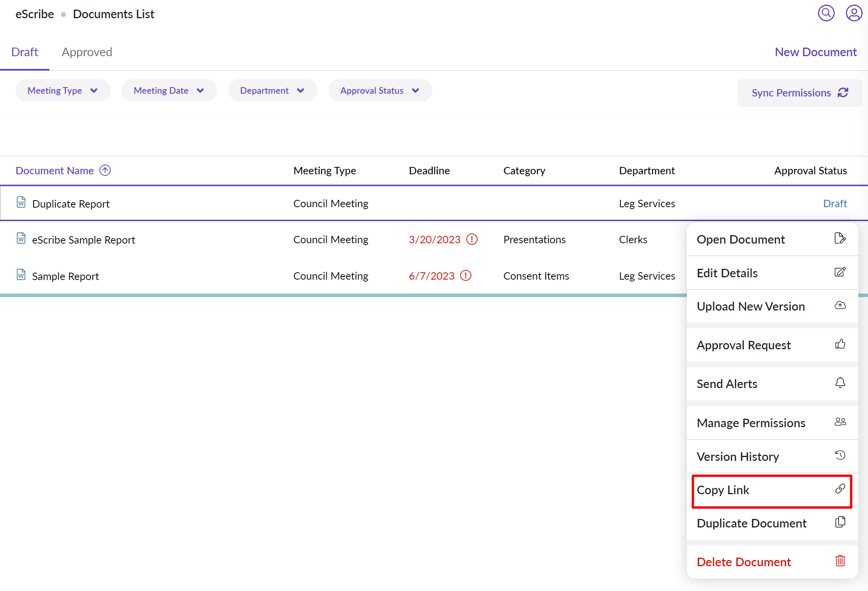The width and height of the screenshot is (868, 591).
Task: Click the search magnifier icon
Action: click(826, 14)
